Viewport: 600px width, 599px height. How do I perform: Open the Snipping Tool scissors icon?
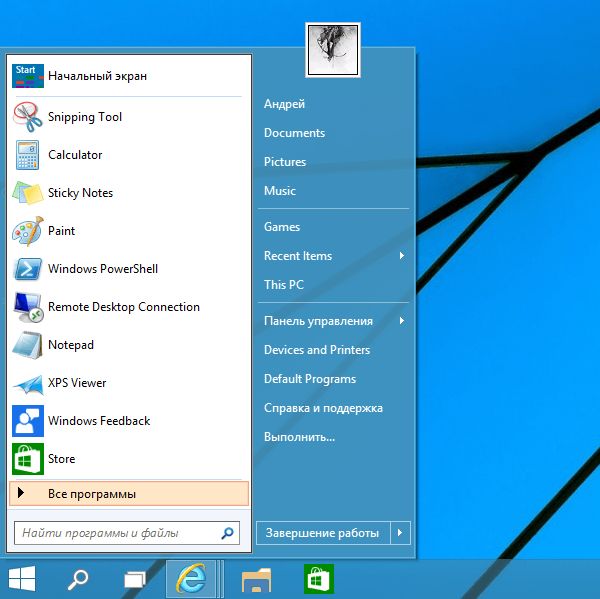pyautogui.click(x=27, y=117)
